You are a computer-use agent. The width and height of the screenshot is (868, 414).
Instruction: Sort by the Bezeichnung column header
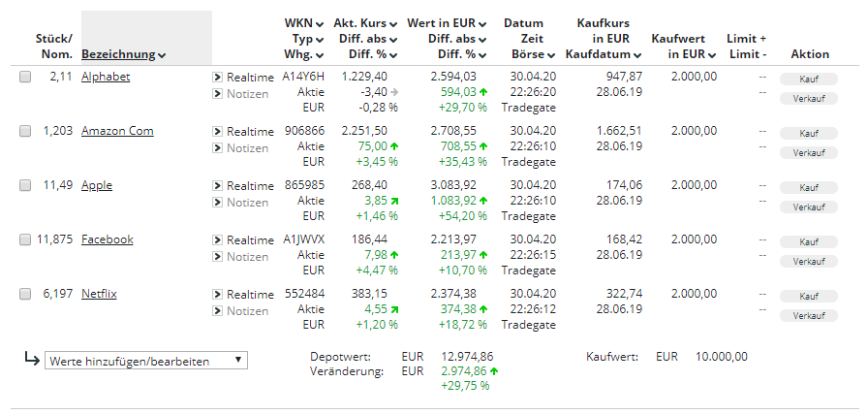coord(123,55)
